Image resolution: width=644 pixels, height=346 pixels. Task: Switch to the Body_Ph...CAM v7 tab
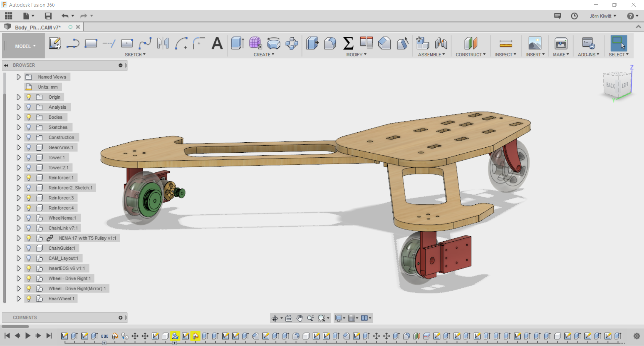[38, 28]
